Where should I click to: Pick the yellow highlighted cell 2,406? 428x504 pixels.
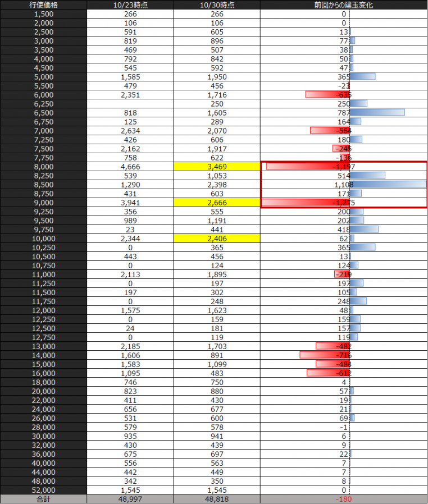(x=217, y=239)
